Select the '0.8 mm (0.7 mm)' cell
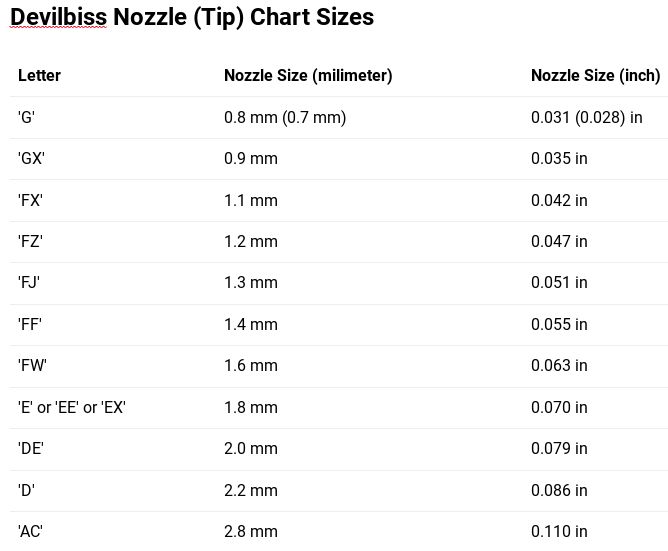Image resolution: width=668 pixels, height=551 pixels. [285, 118]
